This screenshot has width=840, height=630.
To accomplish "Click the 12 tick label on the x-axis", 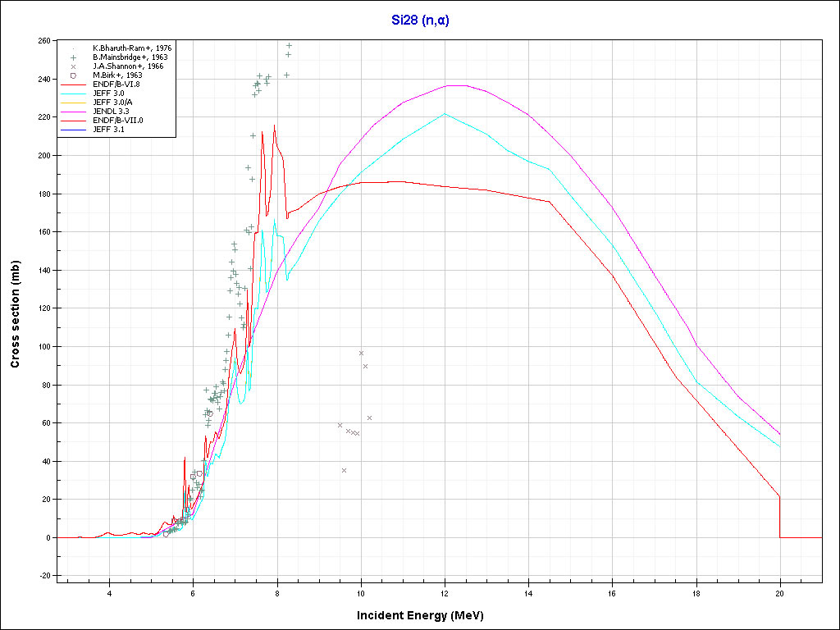I will pyautogui.click(x=445, y=591).
